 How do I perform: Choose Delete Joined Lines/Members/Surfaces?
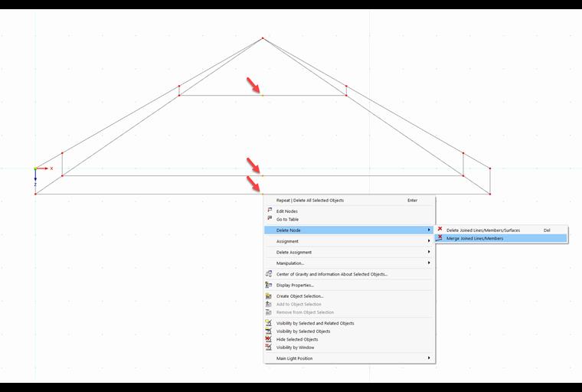501,230
